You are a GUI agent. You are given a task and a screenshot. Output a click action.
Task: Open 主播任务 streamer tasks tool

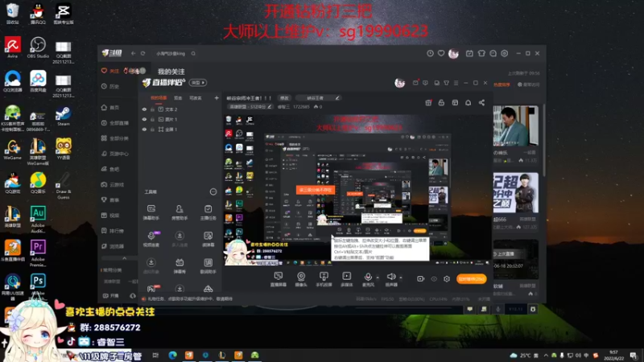tap(208, 212)
